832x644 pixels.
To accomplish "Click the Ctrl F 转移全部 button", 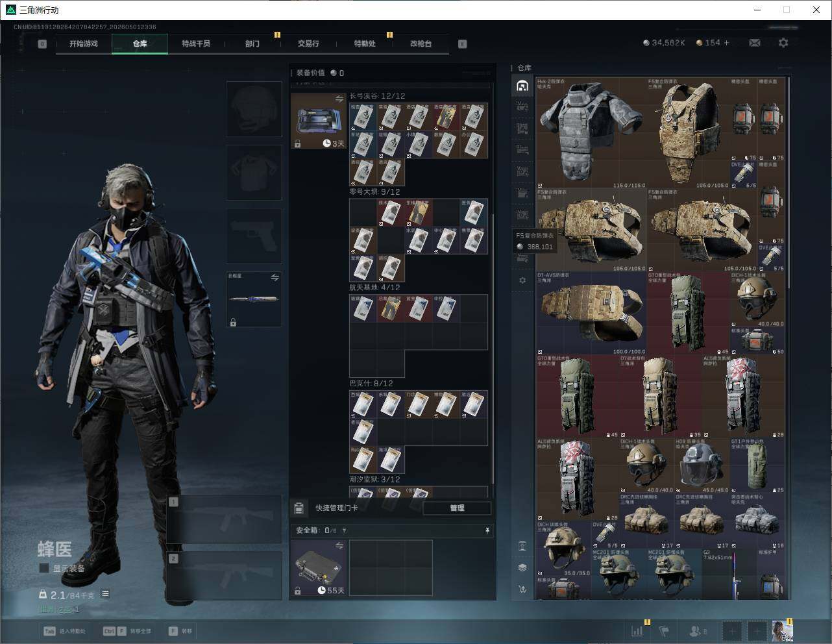I will (x=127, y=631).
